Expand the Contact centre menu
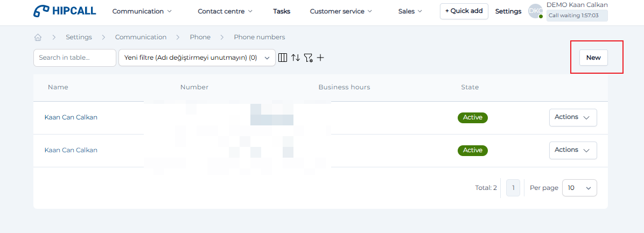Screen dimensions: 644x233 (225, 11)
